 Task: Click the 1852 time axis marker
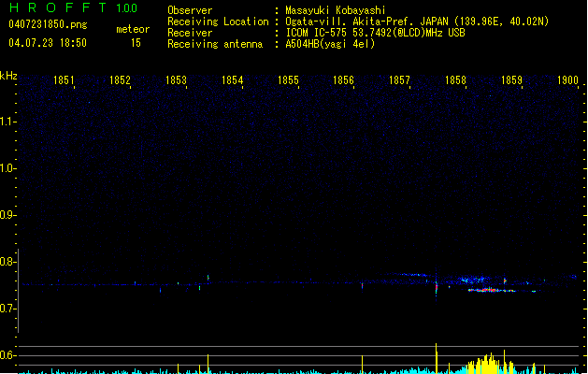click(120, 80)
